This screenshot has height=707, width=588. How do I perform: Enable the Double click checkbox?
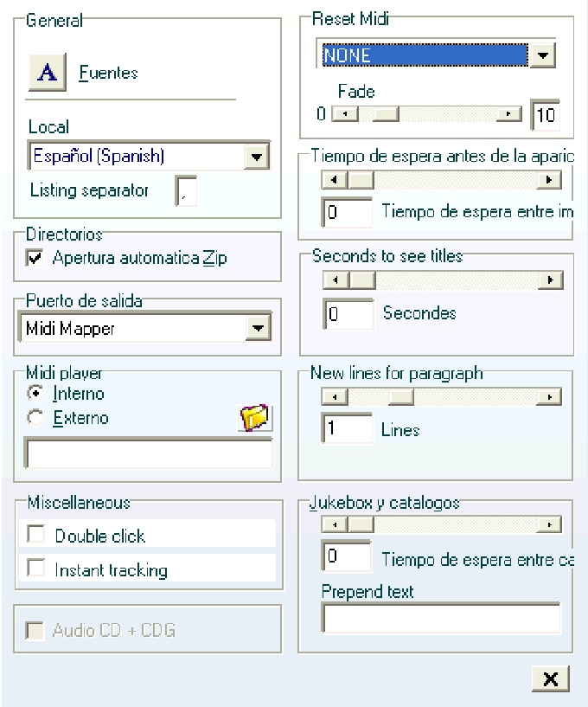(35, 534)
